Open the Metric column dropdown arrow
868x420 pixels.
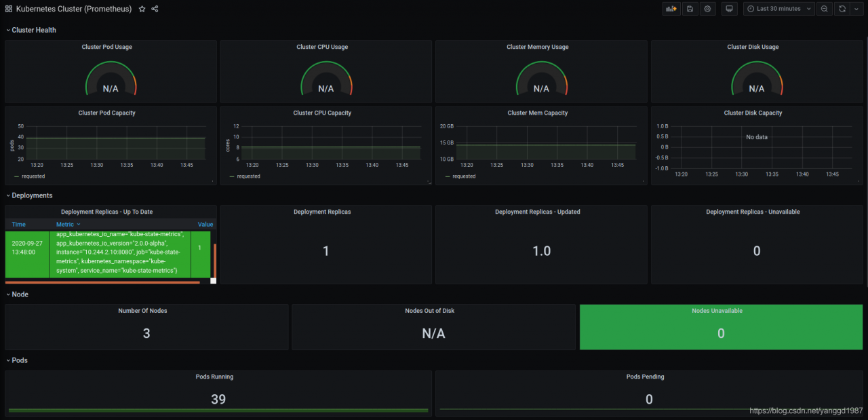point(79,224)
